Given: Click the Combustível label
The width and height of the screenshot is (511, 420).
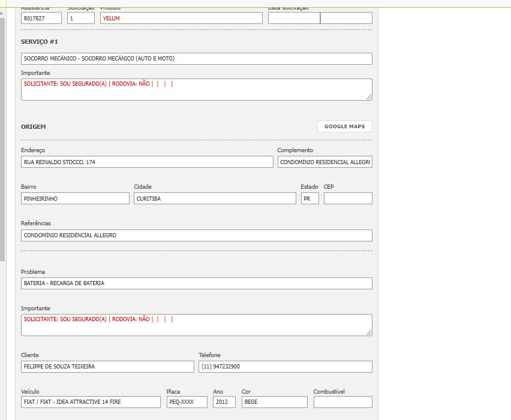Looking at the screenshot, I should (329, 391).
